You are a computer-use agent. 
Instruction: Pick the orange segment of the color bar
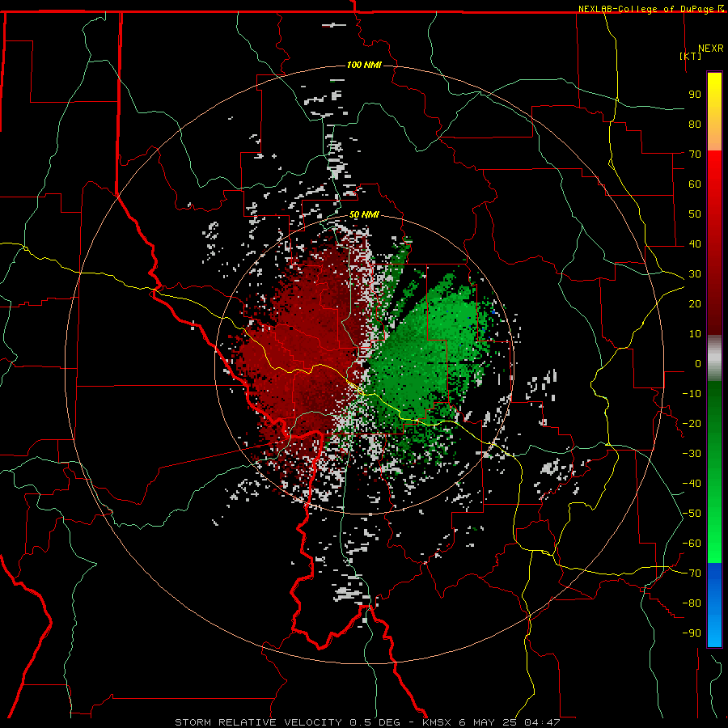click(714, 134)
